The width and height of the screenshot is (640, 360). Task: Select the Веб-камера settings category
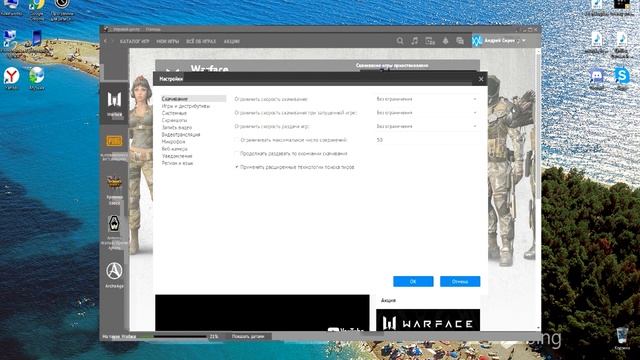pyautogui.click(x=175, y=149)
